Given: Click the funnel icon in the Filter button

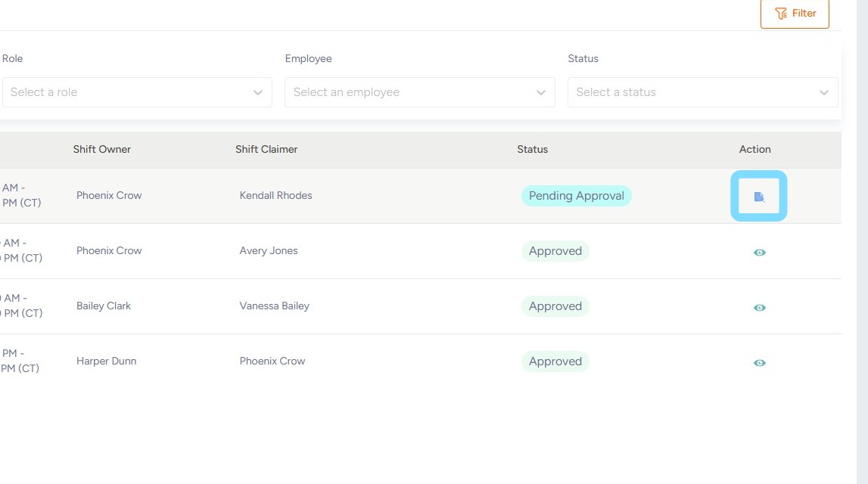Looking at the screenshot, I should tap(781, 14).
